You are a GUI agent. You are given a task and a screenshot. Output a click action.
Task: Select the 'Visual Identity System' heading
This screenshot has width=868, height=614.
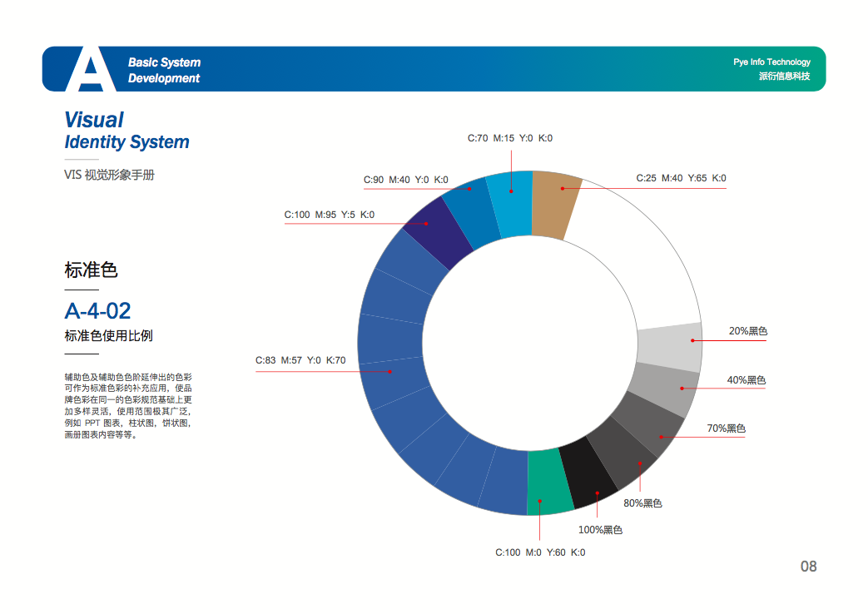pyautogui.click(x=126, y=131)
